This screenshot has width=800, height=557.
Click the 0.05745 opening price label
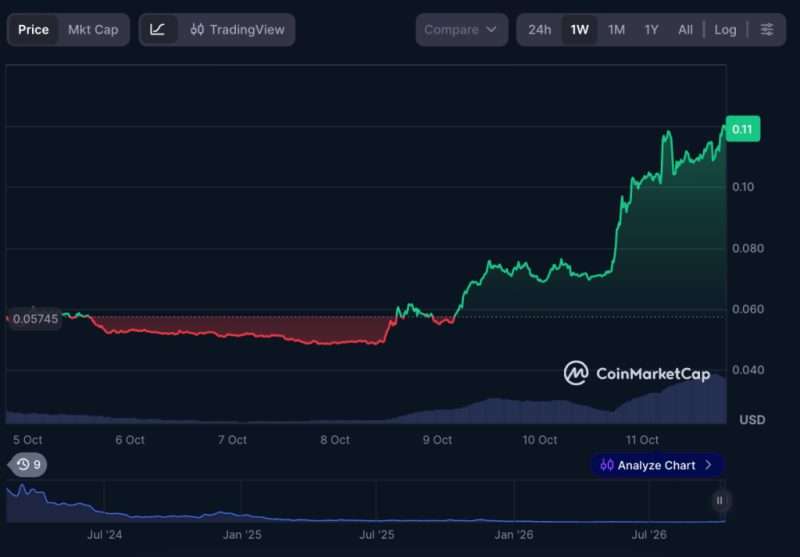click(35, 319)
